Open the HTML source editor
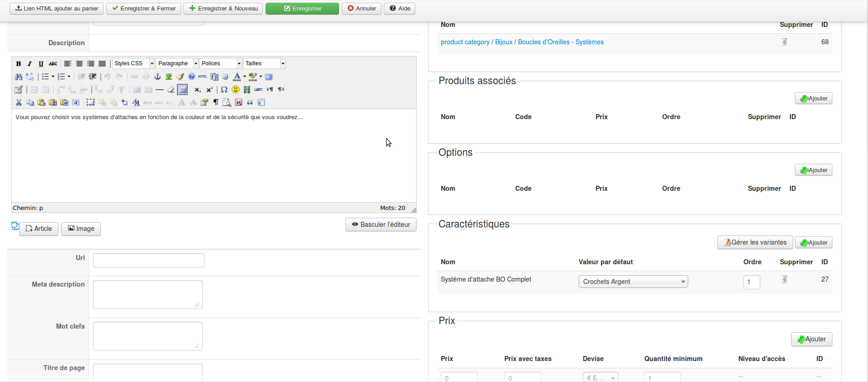Viewport: 868px width, 382px height. coord(203,77)
